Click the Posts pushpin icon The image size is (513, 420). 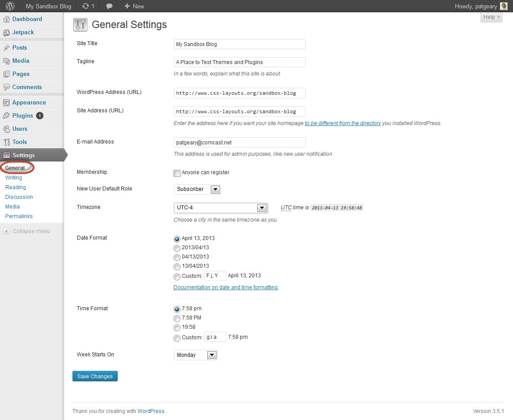coord(7,48)
